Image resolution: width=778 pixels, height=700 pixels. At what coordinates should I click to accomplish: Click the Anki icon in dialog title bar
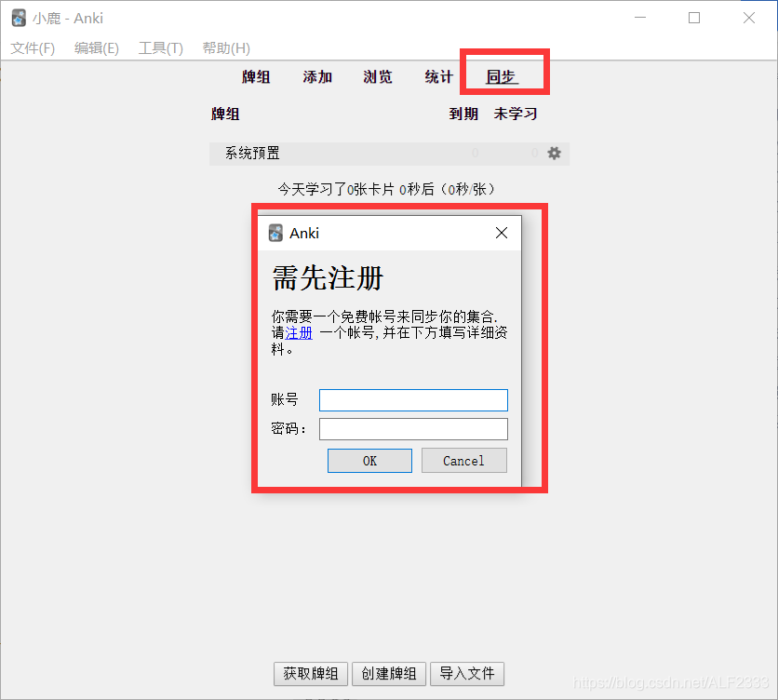(x=275, y=233)
